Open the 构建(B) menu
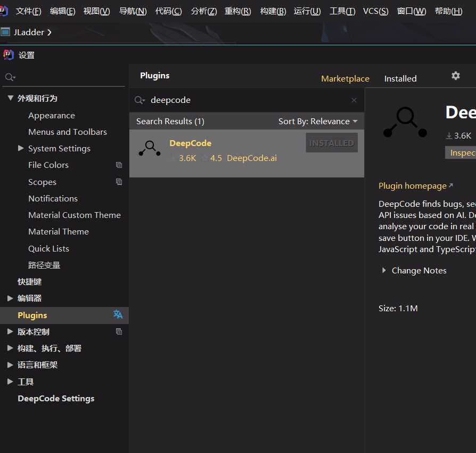The width and height of the screenshot is (476, 453). pos(273,11)
